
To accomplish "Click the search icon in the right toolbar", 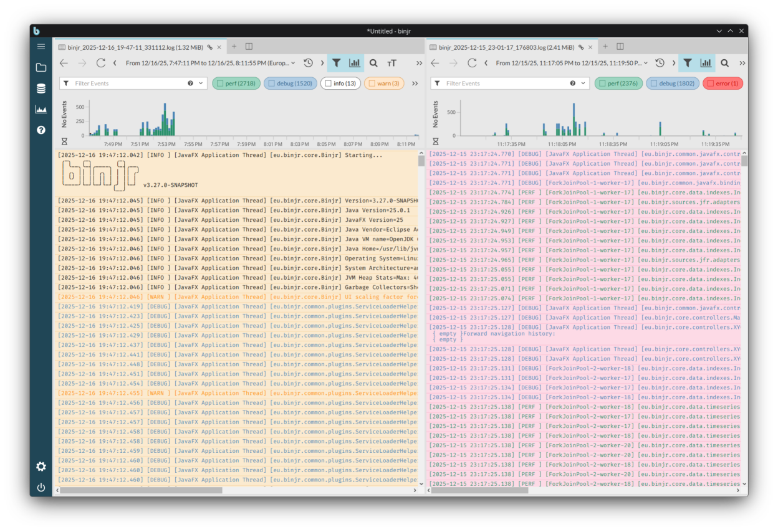I will coord(724,63).
